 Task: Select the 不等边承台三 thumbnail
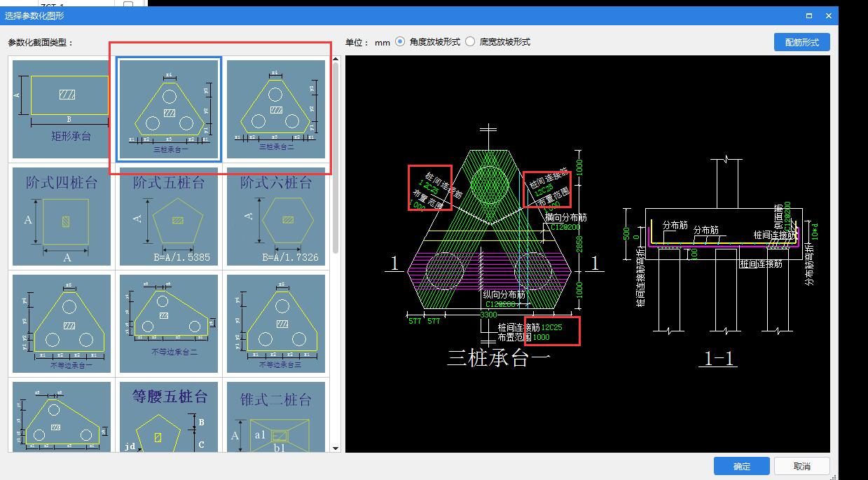click(276, 323)
